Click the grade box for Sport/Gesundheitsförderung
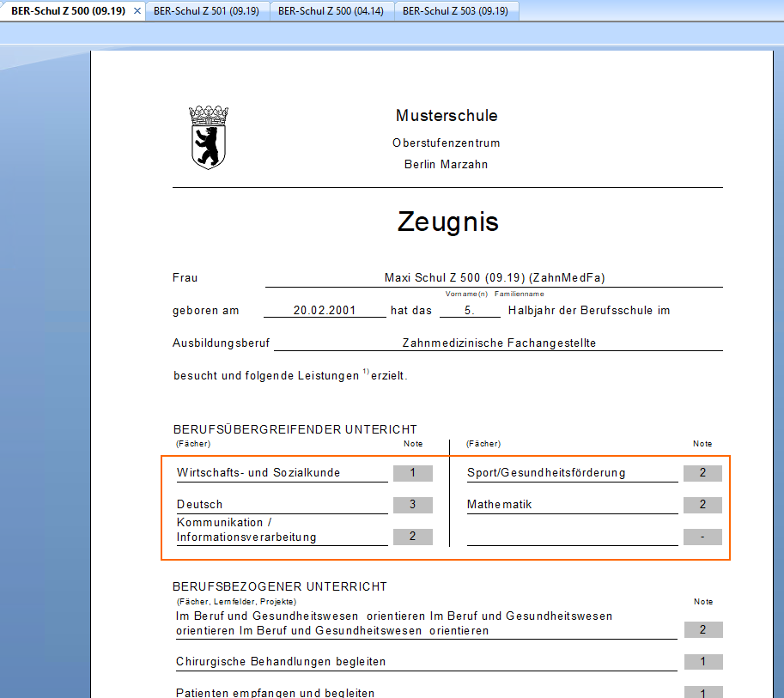 point(702,473)
